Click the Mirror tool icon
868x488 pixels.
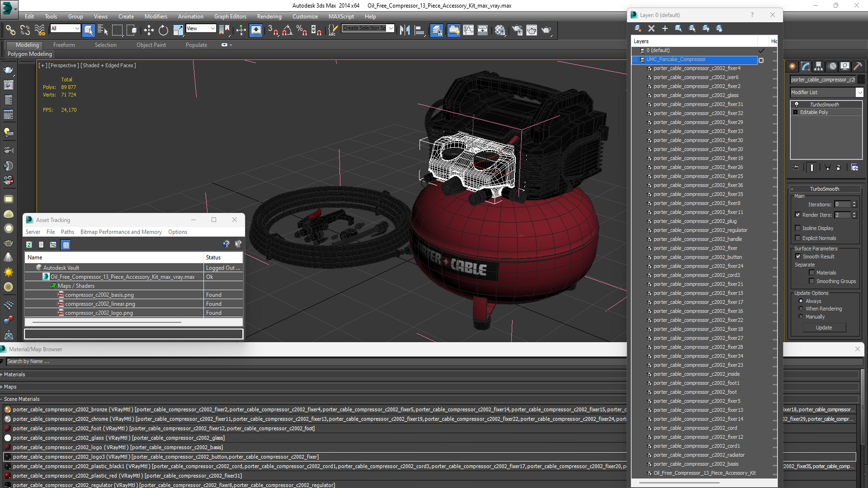405,30
